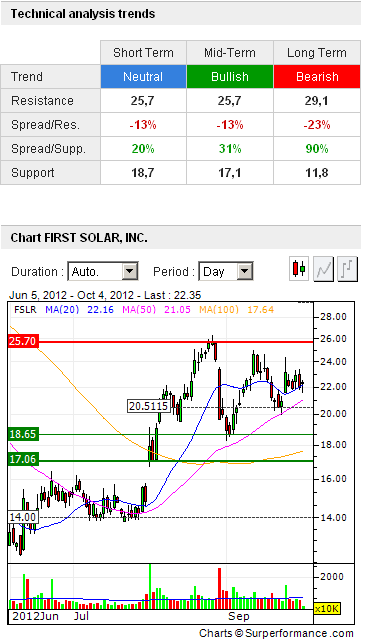Click the Mid-Term support value 17,1
Screen dimensions: 370x641
229,173
